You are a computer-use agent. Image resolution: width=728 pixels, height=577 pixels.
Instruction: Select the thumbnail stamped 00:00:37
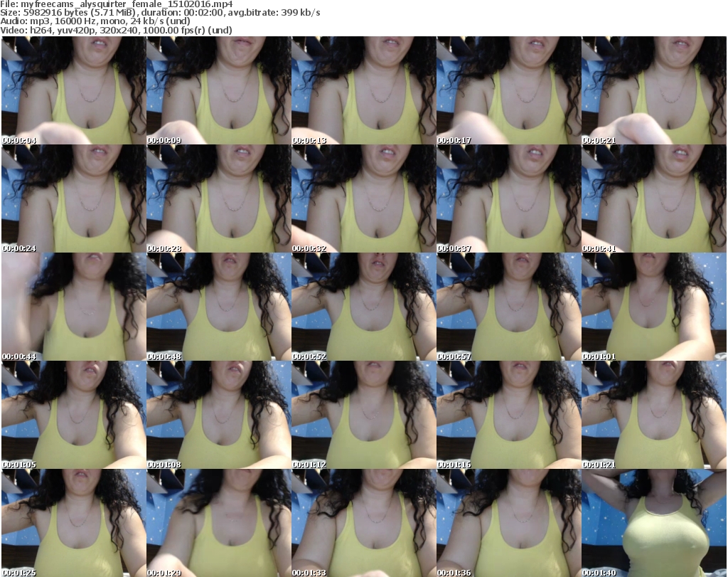[x=508, y=198]
